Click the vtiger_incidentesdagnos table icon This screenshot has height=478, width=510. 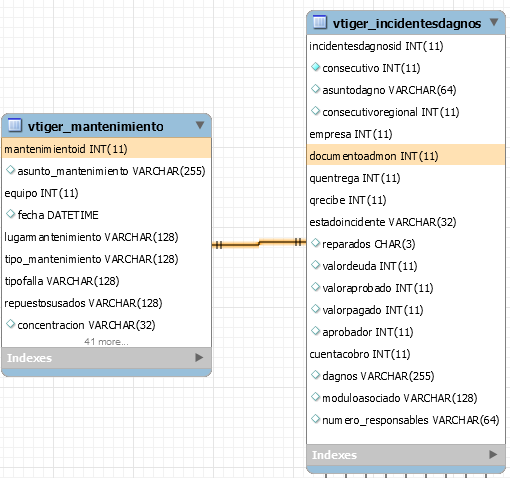click(320, 22)
